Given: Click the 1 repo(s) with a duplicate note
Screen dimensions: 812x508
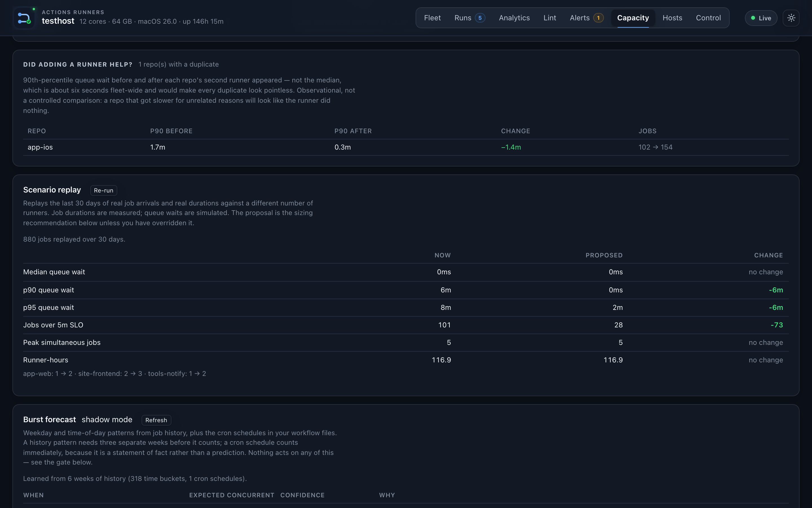Looking at the screenshot, I should 178,65.
